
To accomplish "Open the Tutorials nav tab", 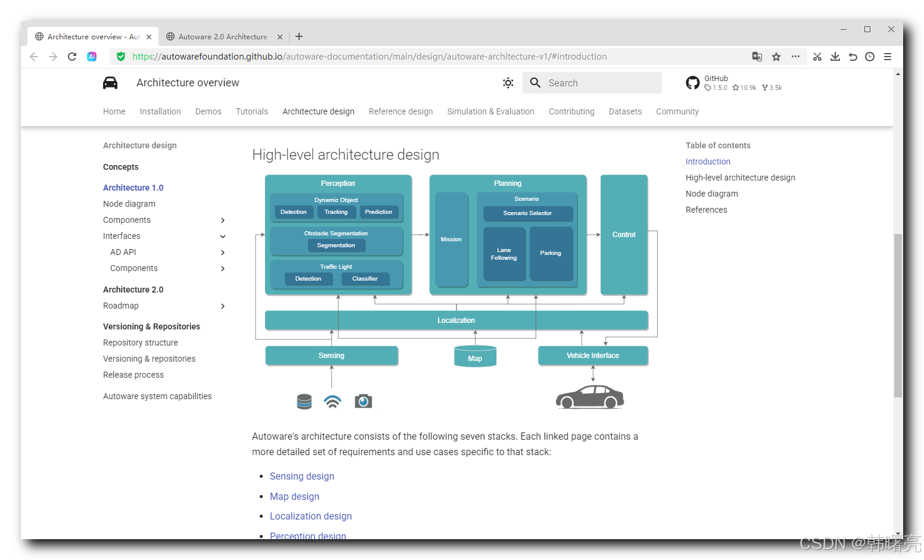I will [252, 111].
